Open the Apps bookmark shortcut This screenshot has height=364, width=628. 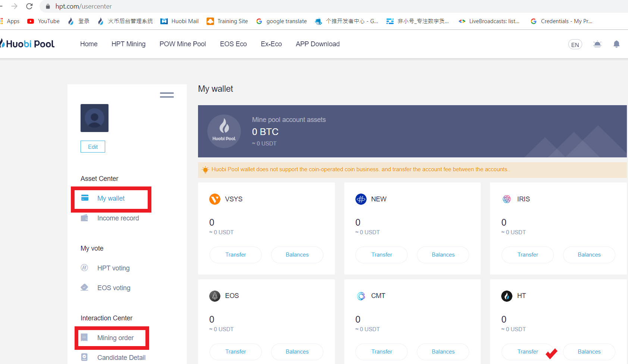pos(10,21)
